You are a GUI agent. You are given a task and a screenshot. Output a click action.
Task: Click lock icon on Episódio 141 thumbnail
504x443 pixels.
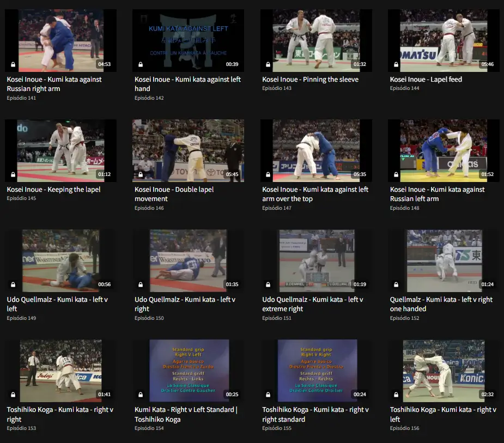point(13,64)
